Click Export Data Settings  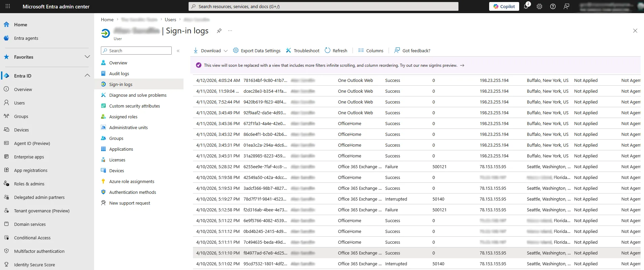coord(257,51)
